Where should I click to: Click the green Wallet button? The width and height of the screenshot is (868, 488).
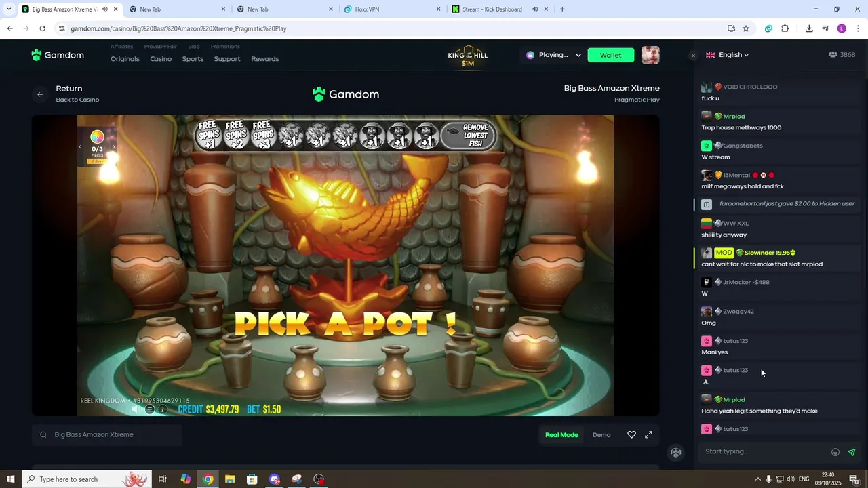click(x=611, y=56)
